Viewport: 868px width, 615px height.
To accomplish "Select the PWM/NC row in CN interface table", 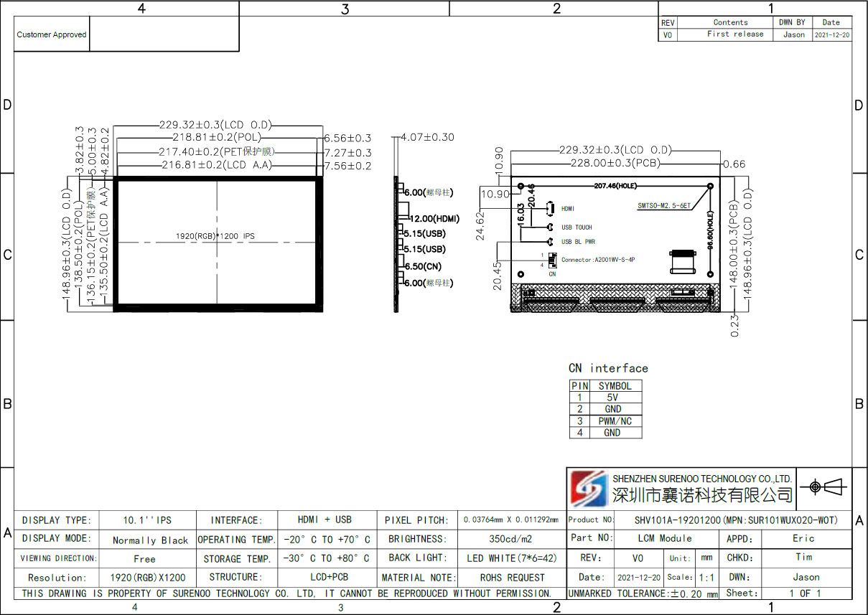I will coord(605,421).
